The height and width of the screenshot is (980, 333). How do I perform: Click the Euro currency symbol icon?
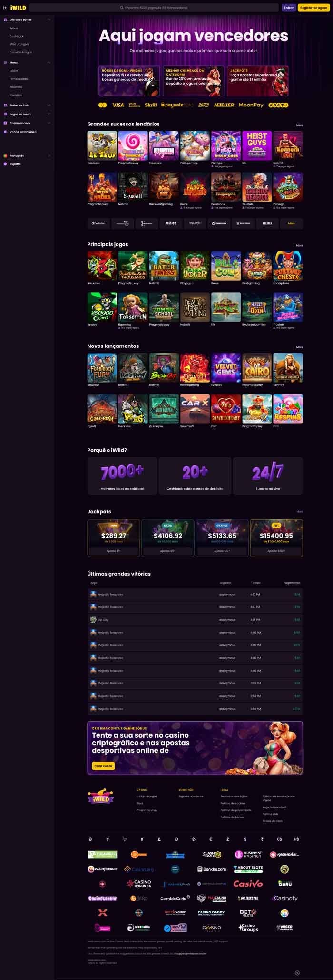211,839
